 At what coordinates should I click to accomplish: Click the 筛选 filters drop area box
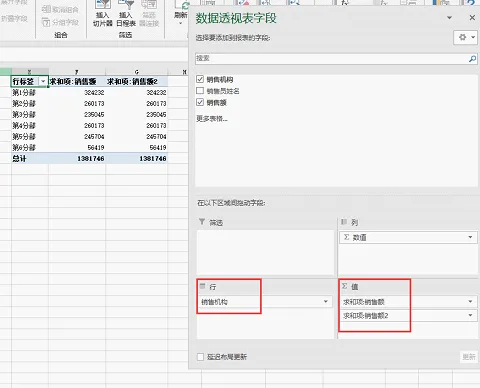[265, 252]
